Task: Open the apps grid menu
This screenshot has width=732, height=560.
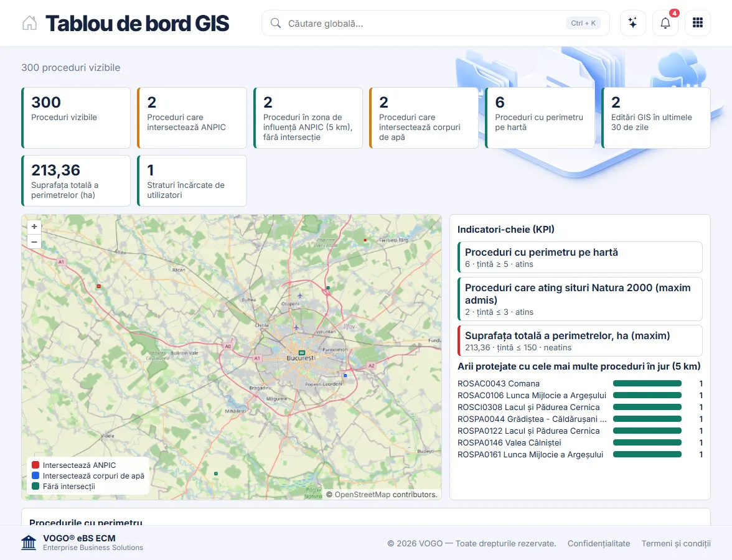Action: point(697,23)
